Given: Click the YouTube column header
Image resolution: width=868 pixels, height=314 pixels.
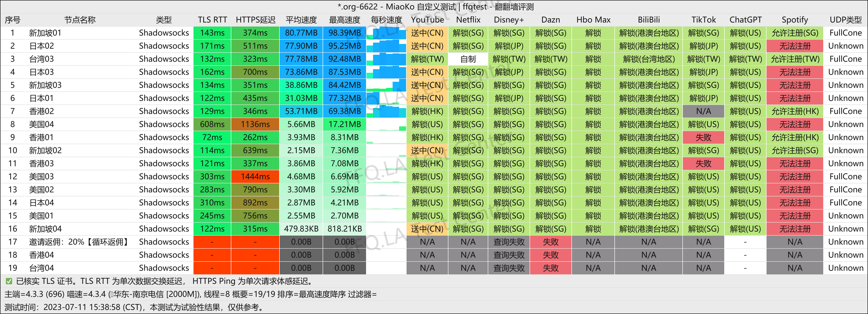Looking at the screenshot, I should [x=427, y=20].
